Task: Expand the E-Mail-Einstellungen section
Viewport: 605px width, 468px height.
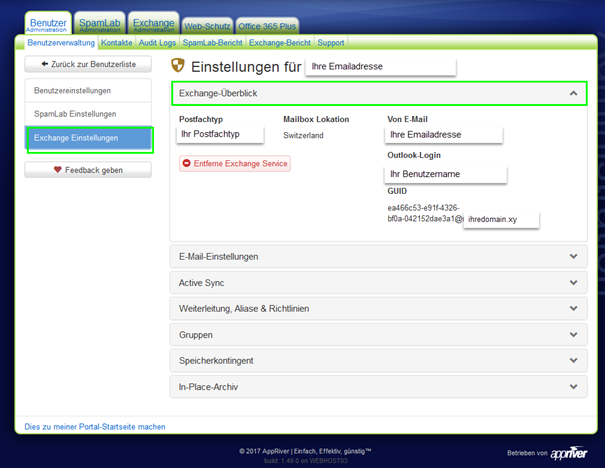Action: click(379, 256)
